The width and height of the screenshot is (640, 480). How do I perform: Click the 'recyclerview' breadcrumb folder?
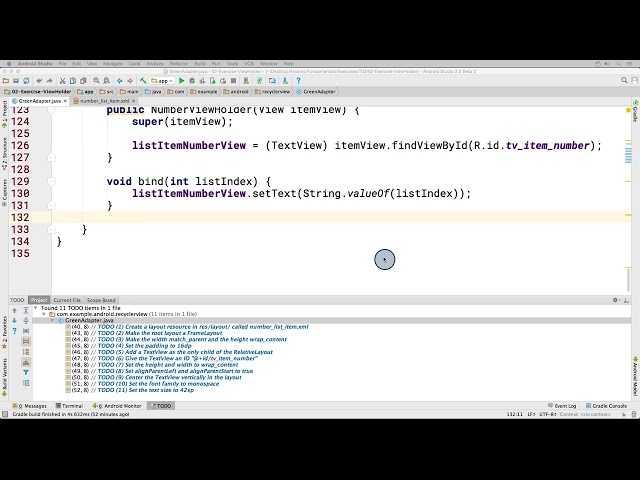coord(273,91)
